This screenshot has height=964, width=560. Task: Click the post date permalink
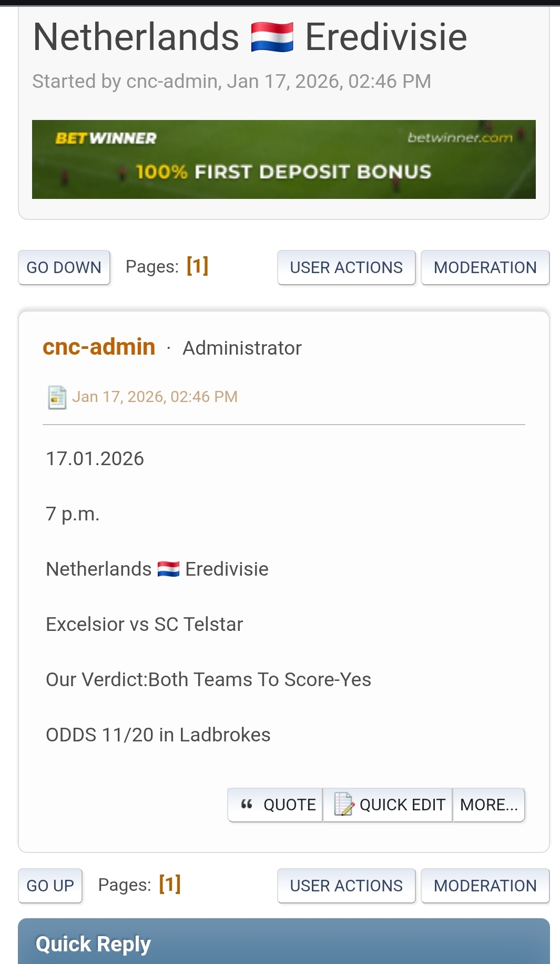(155, 397)
